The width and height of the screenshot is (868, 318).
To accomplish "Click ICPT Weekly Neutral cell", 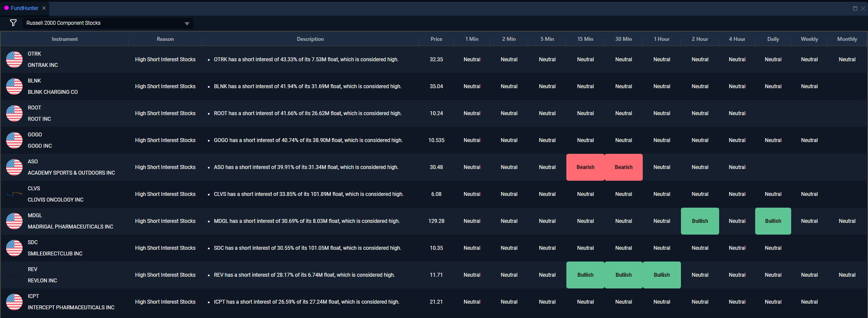I will point(809,302).
